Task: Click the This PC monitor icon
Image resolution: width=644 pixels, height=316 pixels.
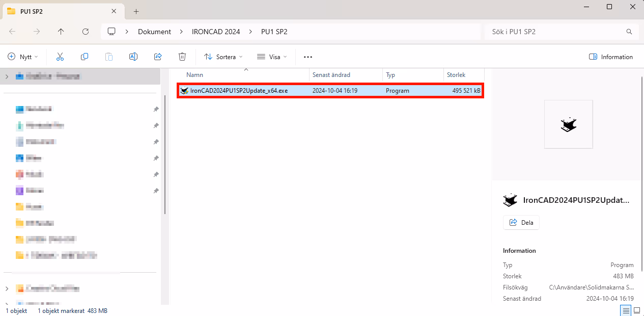Action: point(111,32)
